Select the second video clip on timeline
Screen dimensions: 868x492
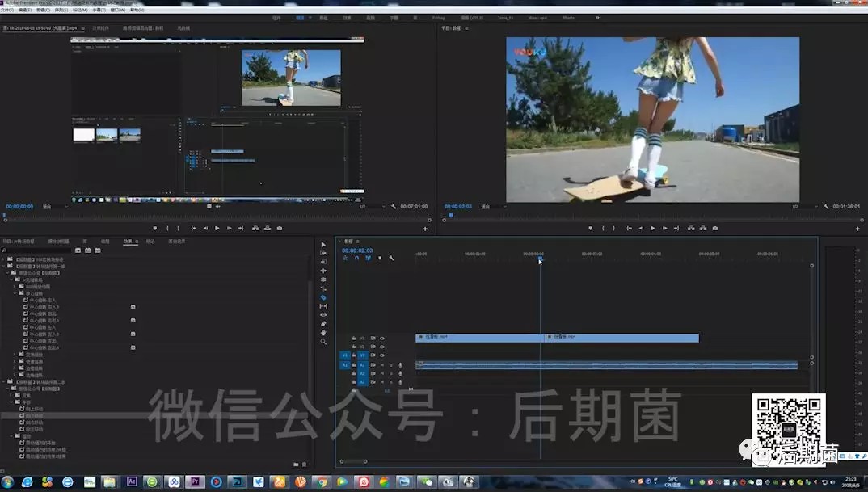tap(622, 338)
